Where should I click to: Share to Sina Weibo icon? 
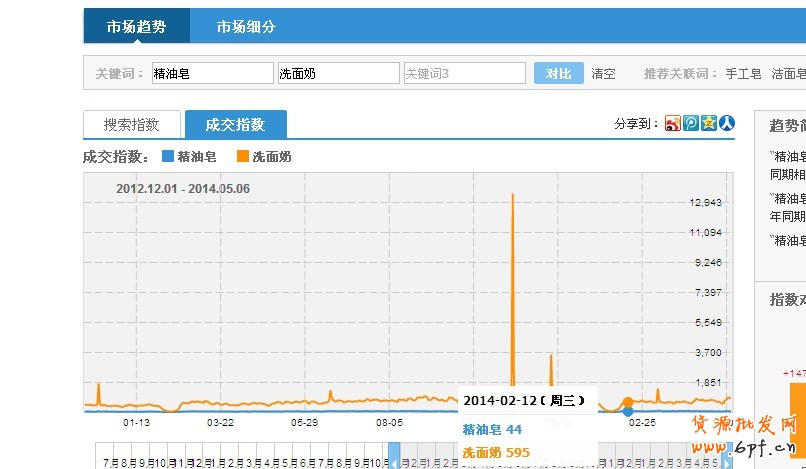(x=673, y=124)
